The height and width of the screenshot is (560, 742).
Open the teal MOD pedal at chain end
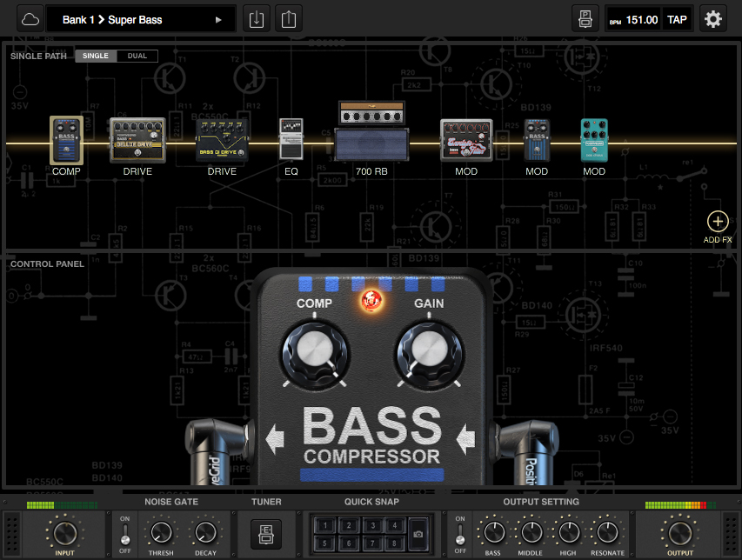click(593, 139)
